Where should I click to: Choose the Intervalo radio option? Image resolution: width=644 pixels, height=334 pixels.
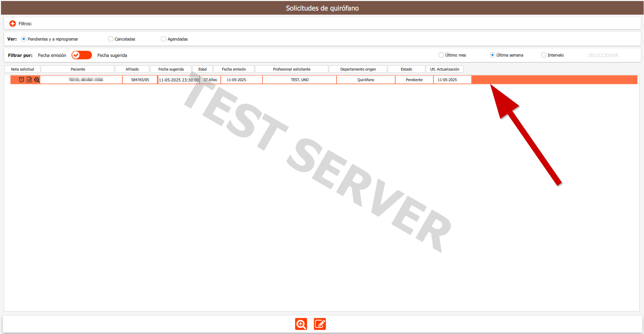point(544,55)
